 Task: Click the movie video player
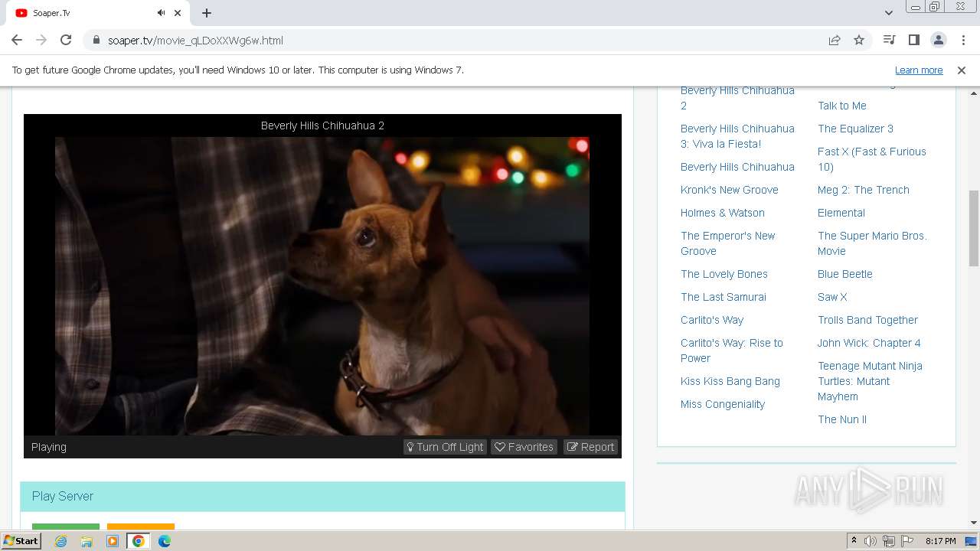[x=322, y=286]
